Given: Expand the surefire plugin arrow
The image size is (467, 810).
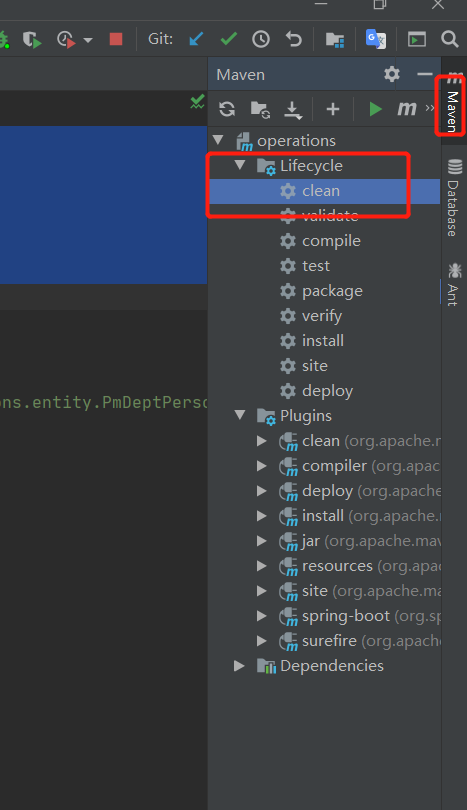Looking at the screenshot, I should [262, 641].
